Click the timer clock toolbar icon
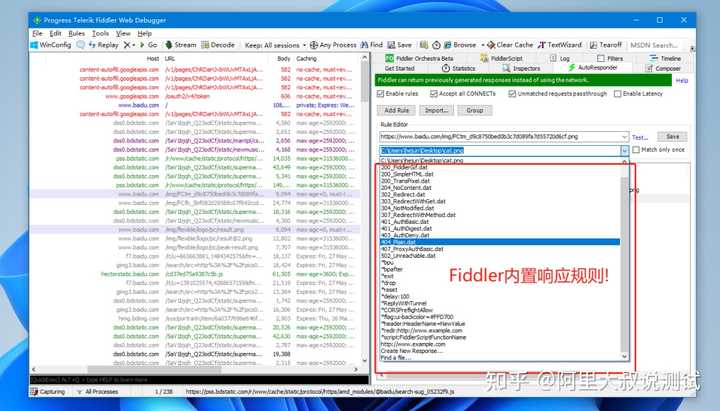This screenshot has width=720, height=411. (436, 45)
